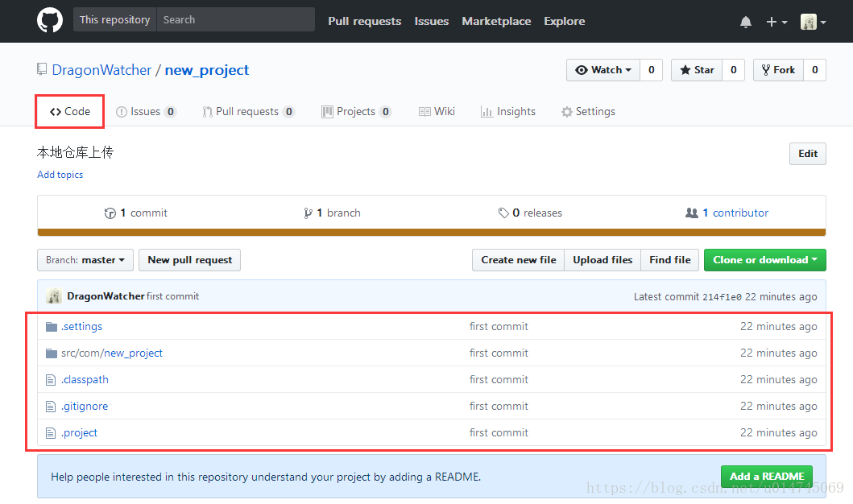This screenshot has width=853, height=504.
Task: Open .settings folder link
Action: [81, 326]
